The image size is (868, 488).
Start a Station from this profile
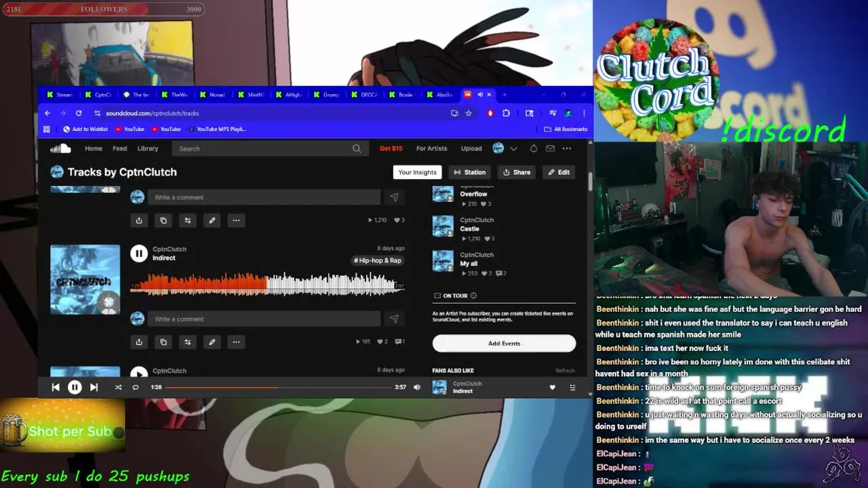pyautogui.click(x=470, y=172)
